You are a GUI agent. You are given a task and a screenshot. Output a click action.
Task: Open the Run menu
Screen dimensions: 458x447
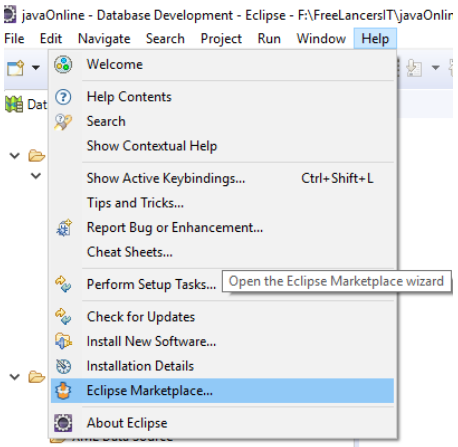click(x=269, y=39)
